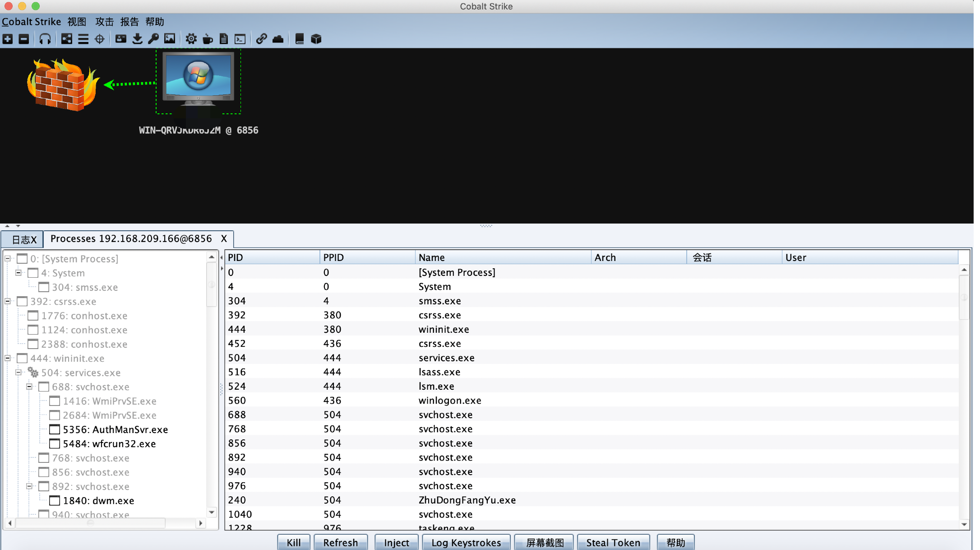Click the pivot graph view icon
Viewport: 980px width, 550px height.
point(67,39)
